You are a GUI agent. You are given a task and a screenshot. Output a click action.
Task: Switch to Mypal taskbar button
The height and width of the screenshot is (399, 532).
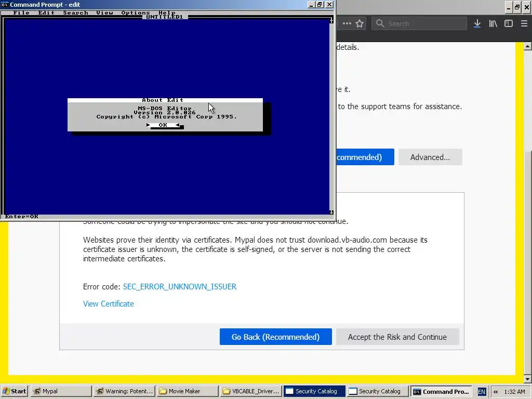point(61,391)
